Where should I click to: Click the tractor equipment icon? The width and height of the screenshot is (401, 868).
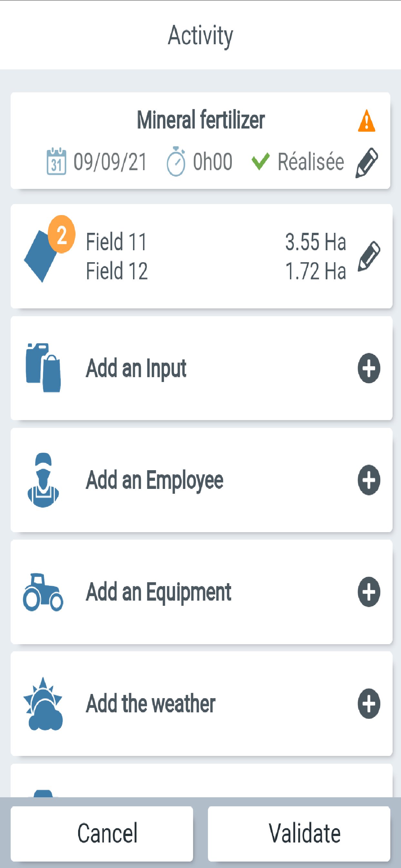point(43,592)
